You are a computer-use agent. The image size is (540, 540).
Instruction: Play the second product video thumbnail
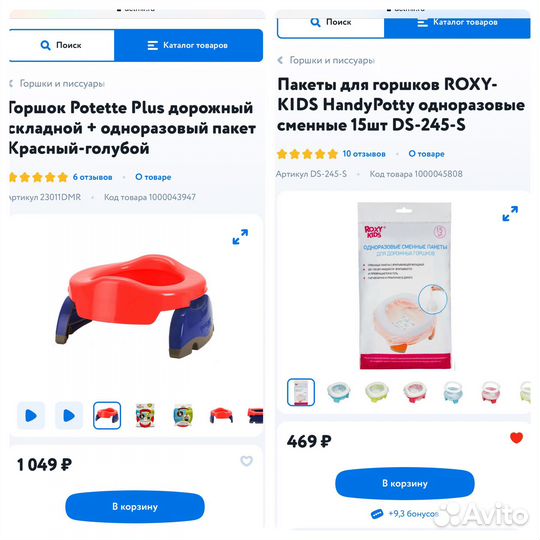tap(69, 415)
